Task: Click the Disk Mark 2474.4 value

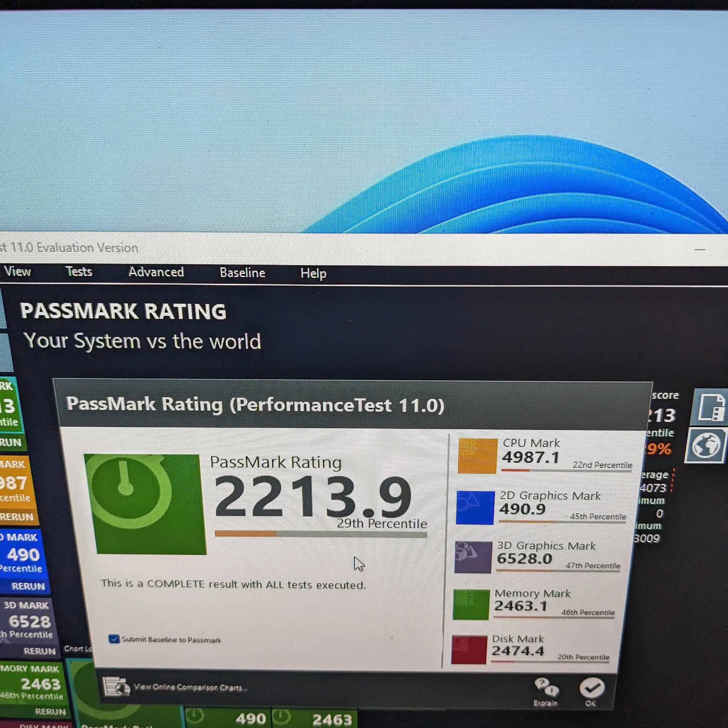Action: click(x=518, y=651)
